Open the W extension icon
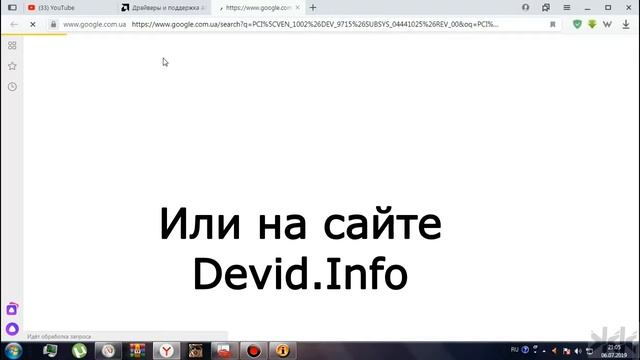This screenshot has width=640, height=360. 607,24
